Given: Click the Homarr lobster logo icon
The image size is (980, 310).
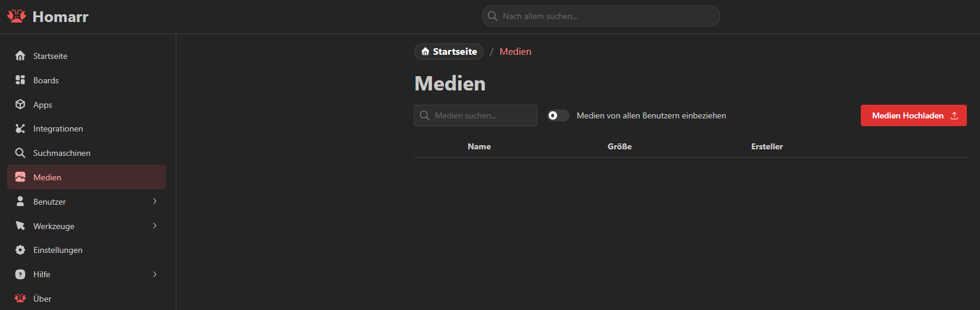Looking at the screenshot, I should [x=17, y=16].
